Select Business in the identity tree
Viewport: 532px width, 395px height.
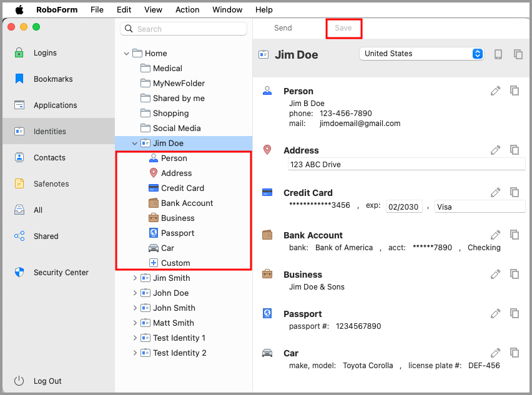pos(171,218)
